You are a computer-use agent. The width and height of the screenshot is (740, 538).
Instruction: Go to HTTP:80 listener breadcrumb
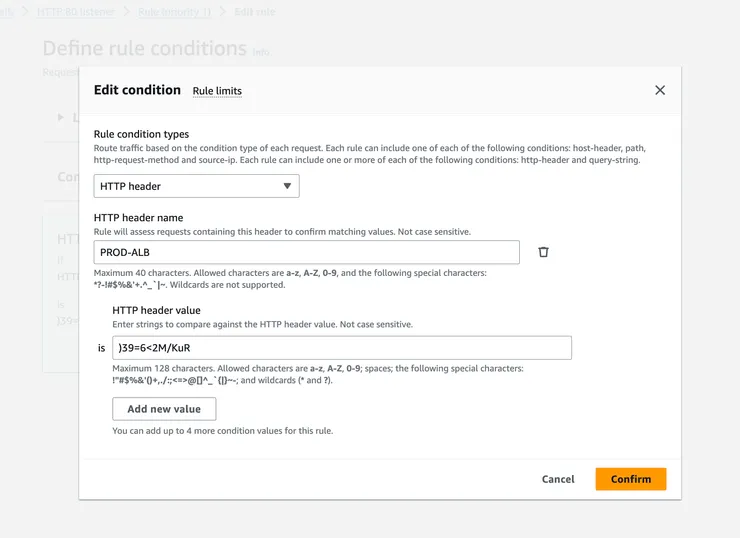[81, 12]
